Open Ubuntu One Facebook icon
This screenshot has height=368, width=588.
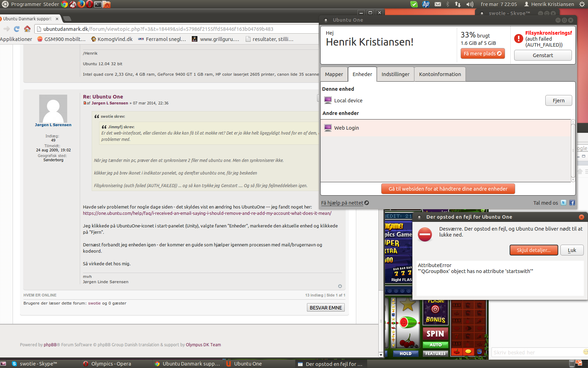click(x=572, y=203)
